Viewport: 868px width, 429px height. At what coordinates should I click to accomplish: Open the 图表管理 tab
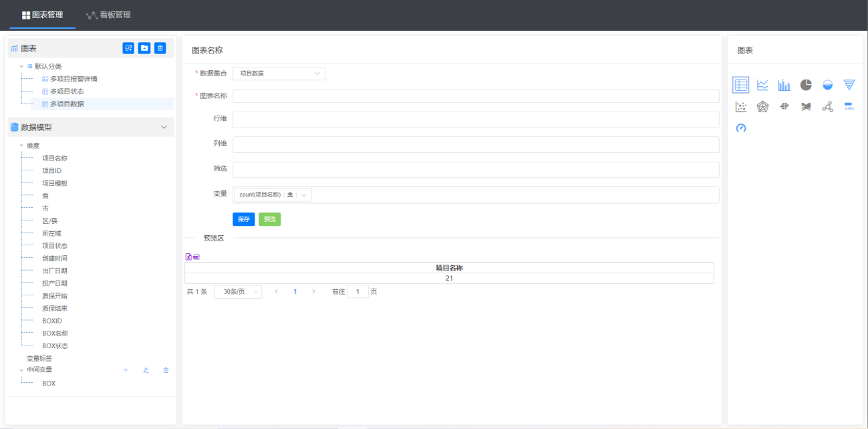43,15
